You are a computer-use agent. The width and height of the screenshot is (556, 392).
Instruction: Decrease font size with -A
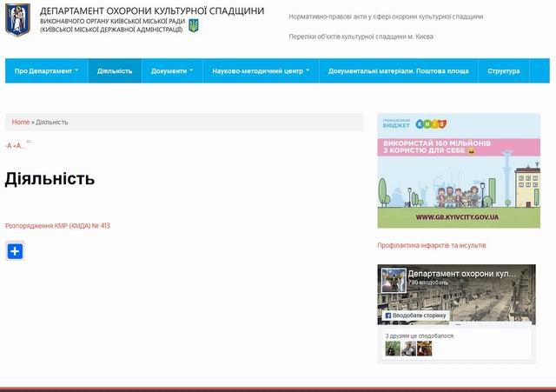[x=8, y=146]
